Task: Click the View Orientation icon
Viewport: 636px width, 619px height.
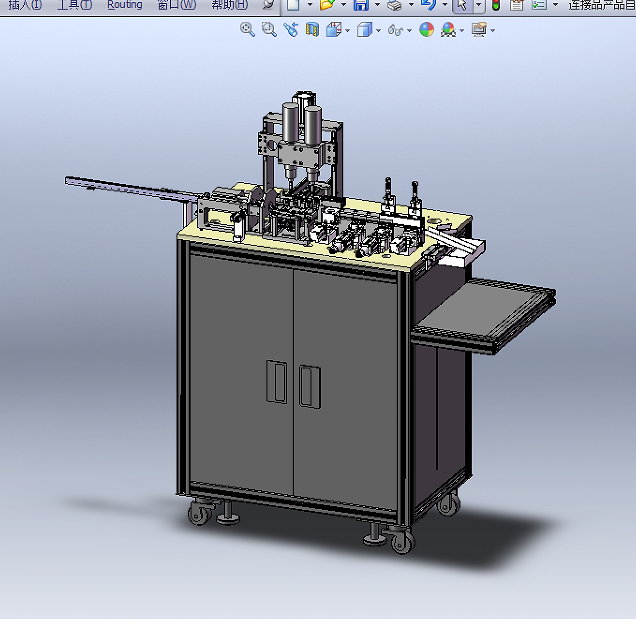Action: (x=334, y=30)
